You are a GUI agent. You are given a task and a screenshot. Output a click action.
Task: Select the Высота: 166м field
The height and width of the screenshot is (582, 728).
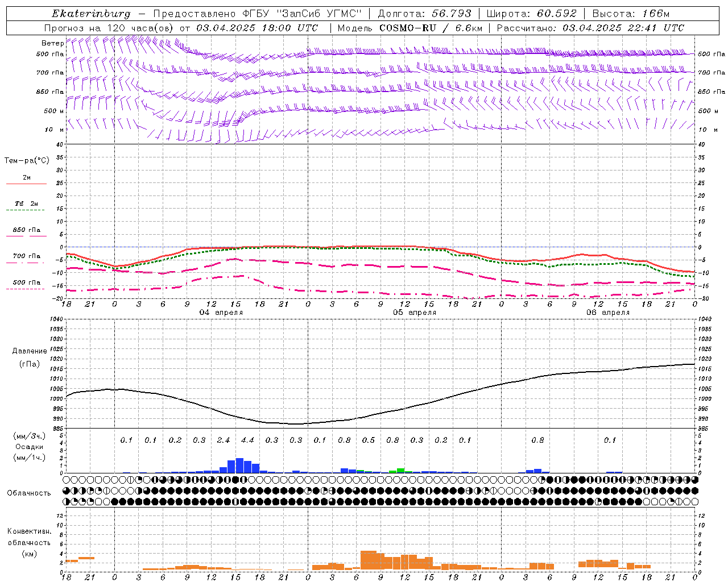pos(631,14)
